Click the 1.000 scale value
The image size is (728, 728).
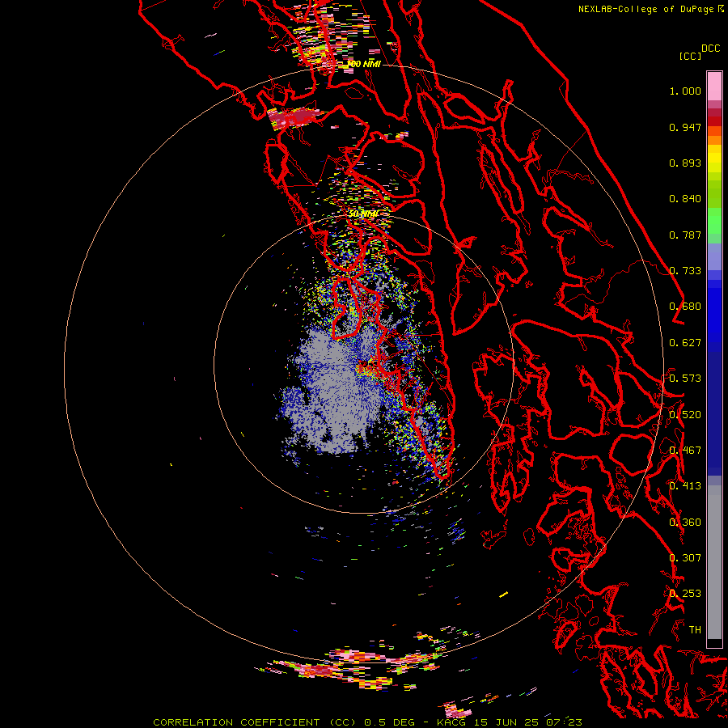[x=685, y=91]
